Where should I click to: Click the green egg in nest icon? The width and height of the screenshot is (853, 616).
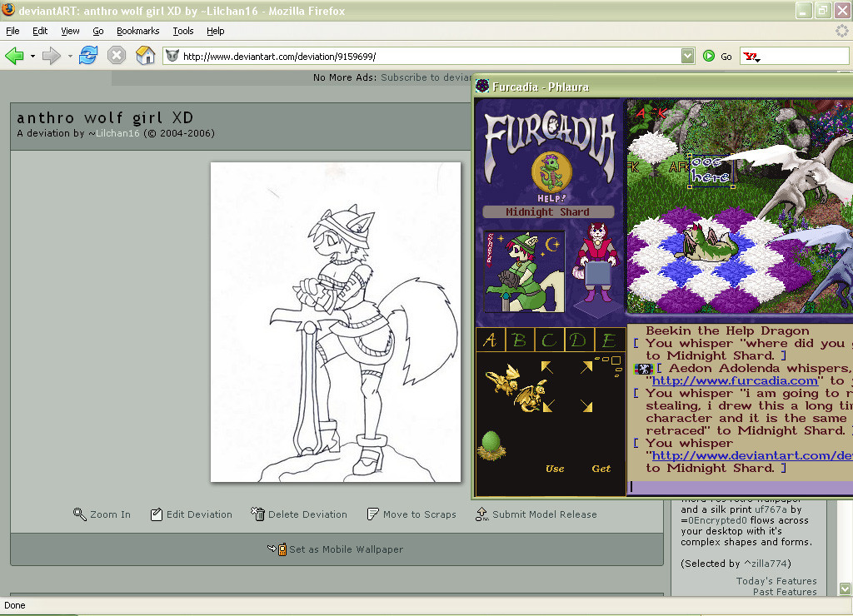491,446
